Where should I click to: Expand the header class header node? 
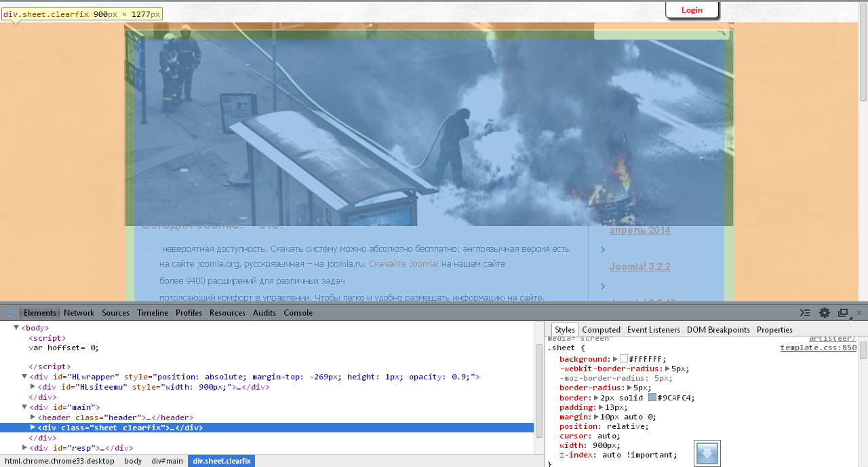(x=33, y=417)
